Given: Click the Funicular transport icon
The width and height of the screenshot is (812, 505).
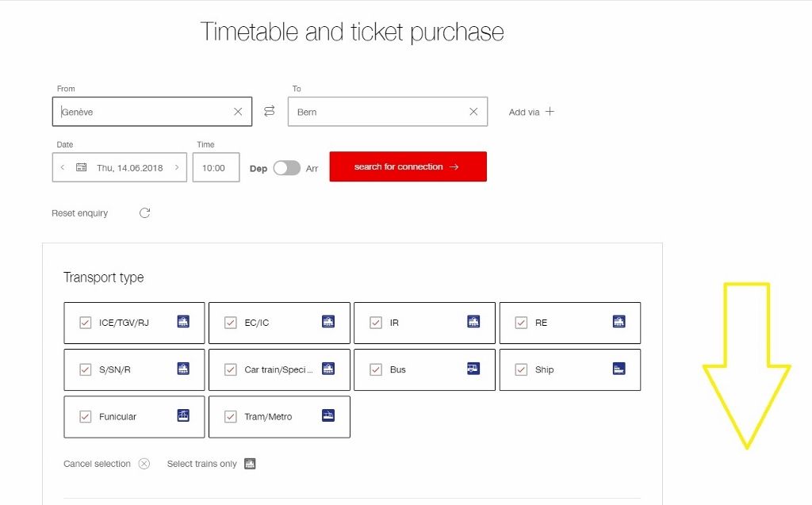Looking at the screenshot, I should coord(182,415).
